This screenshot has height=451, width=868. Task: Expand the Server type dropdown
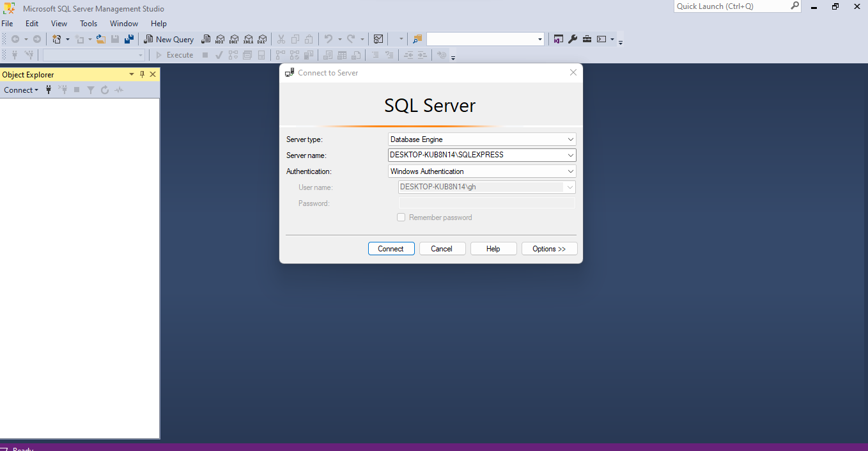coord(571,139)
